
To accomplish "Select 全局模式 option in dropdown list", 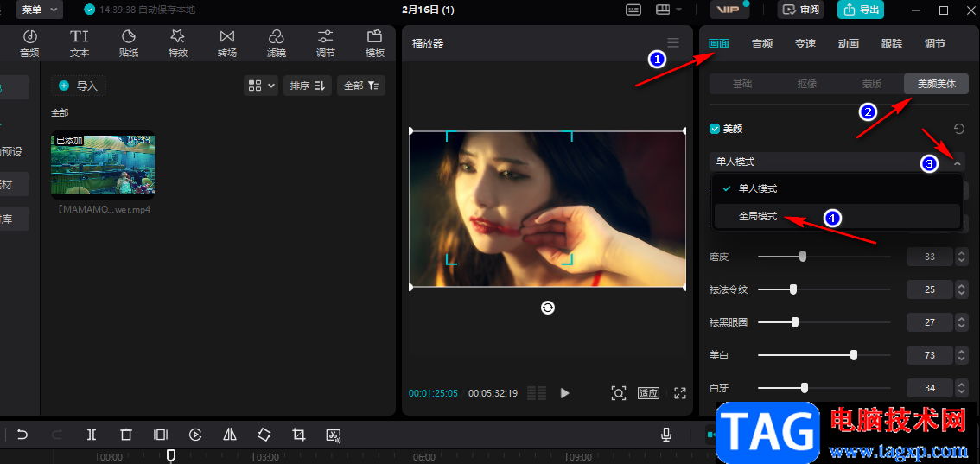I will [x=837, y=216].
